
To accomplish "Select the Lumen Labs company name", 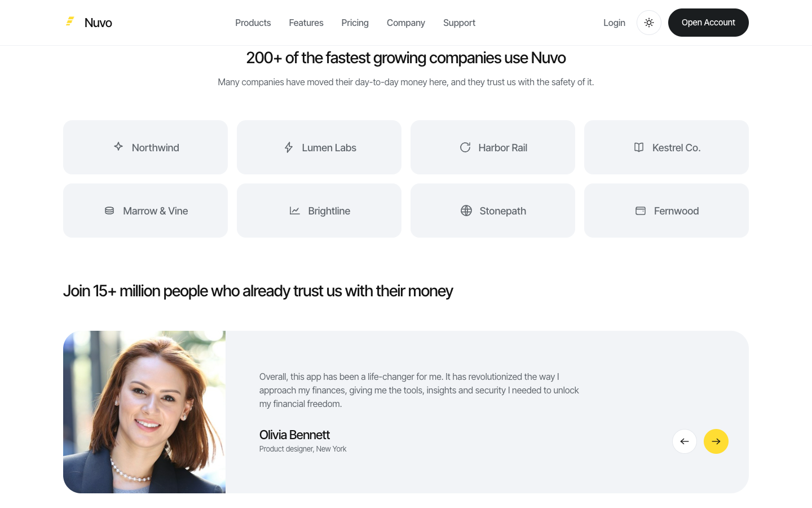I will click(329, 147).
